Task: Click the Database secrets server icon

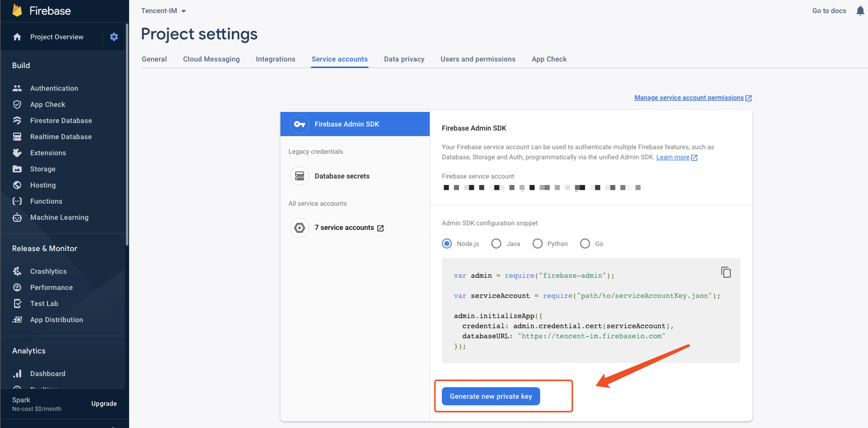Action: coord(300,176)
